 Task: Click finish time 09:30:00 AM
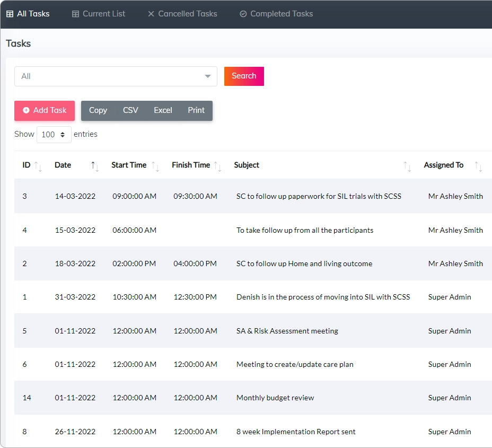pyautogui.click(x=195, y=196)
